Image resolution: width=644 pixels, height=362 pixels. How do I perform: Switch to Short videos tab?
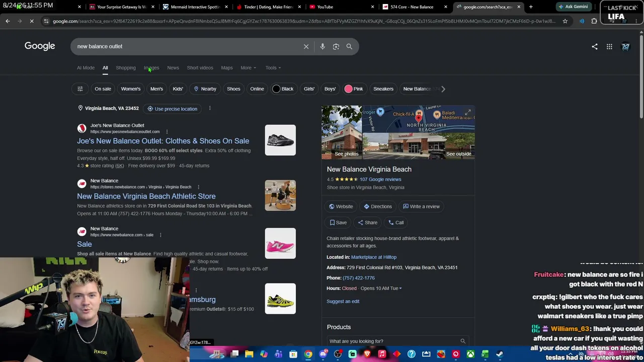tap(200, 68)
